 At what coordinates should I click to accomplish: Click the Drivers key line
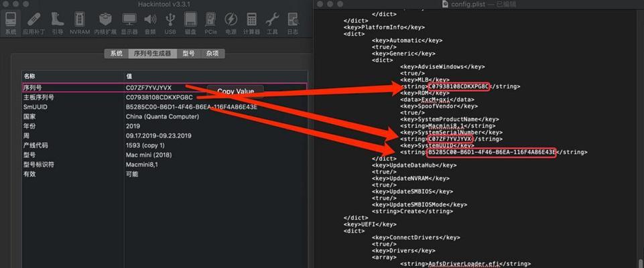pos(403,251)
